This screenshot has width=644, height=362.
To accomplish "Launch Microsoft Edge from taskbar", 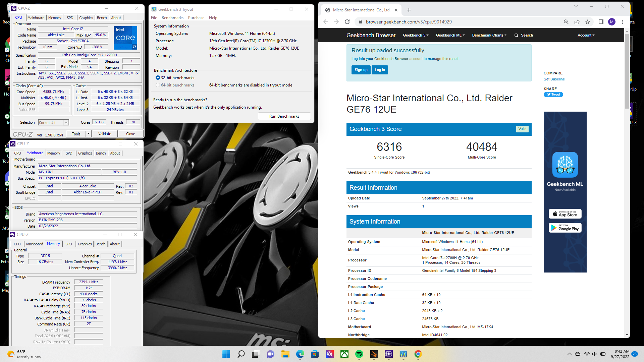I will coord(300,354).
